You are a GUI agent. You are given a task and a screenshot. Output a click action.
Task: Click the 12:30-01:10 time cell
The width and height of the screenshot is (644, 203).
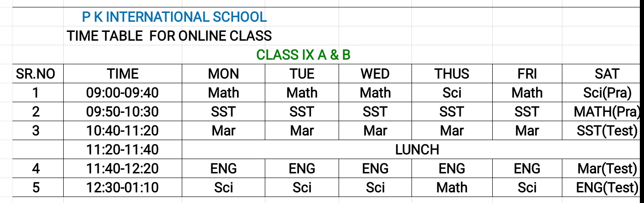(123, 188)
